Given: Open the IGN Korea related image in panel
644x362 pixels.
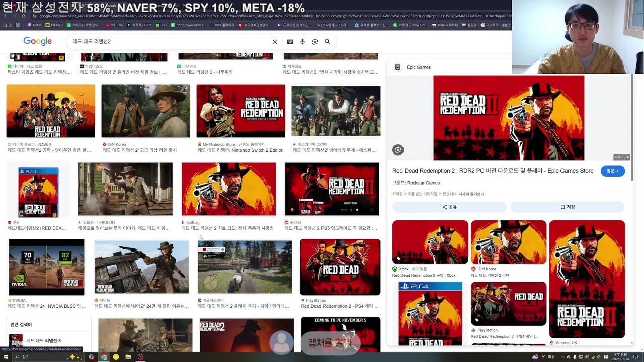Looking at the screenshot, I should click(x=509, y=242).
